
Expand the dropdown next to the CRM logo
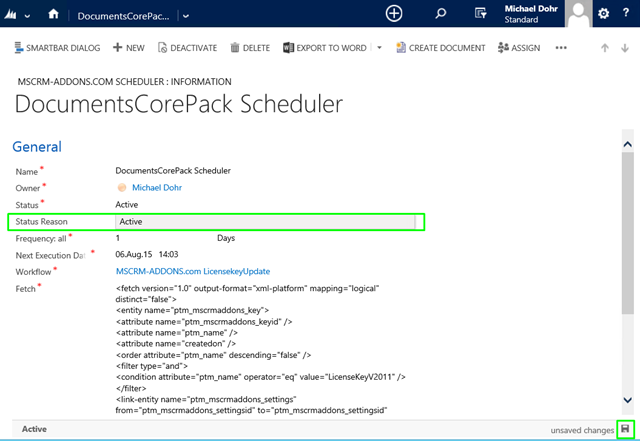(27, 16)
